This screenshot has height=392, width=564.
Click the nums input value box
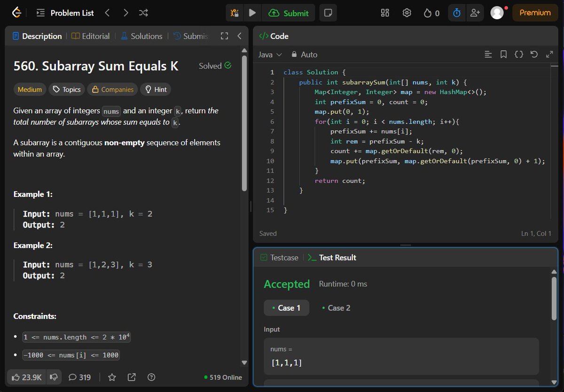[401, 356]
